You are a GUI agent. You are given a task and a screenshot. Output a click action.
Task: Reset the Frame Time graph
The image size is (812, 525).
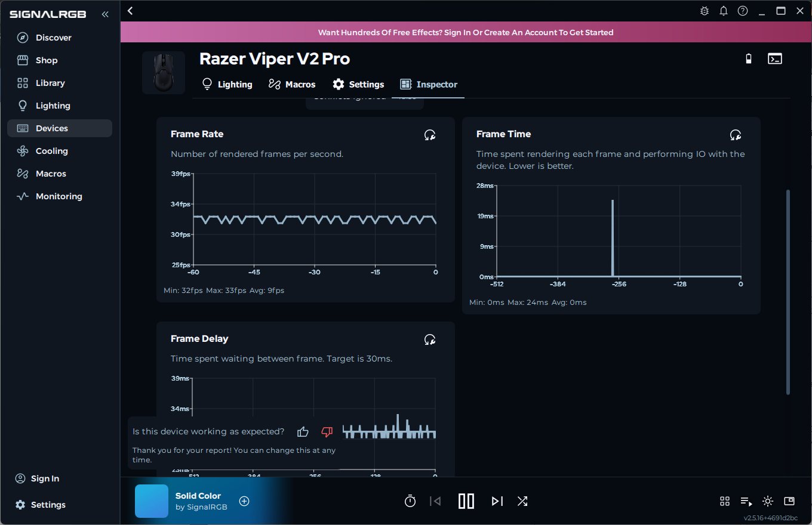736,135
